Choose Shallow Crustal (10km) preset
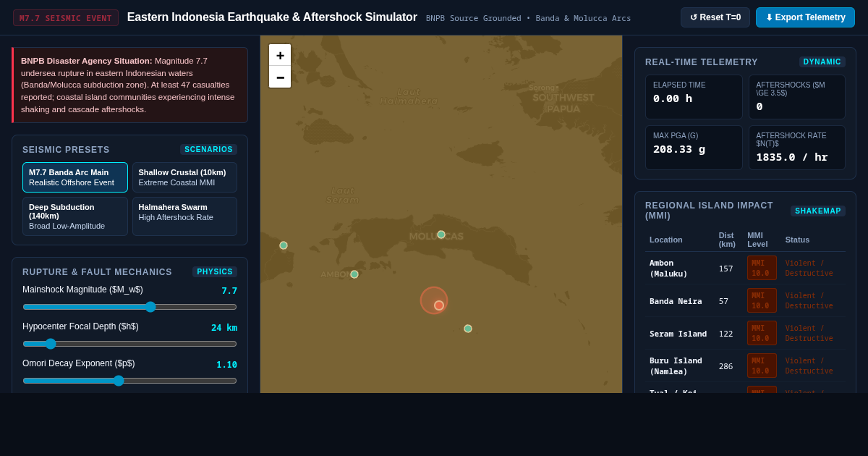868x456 pixels. coord(184,177)
